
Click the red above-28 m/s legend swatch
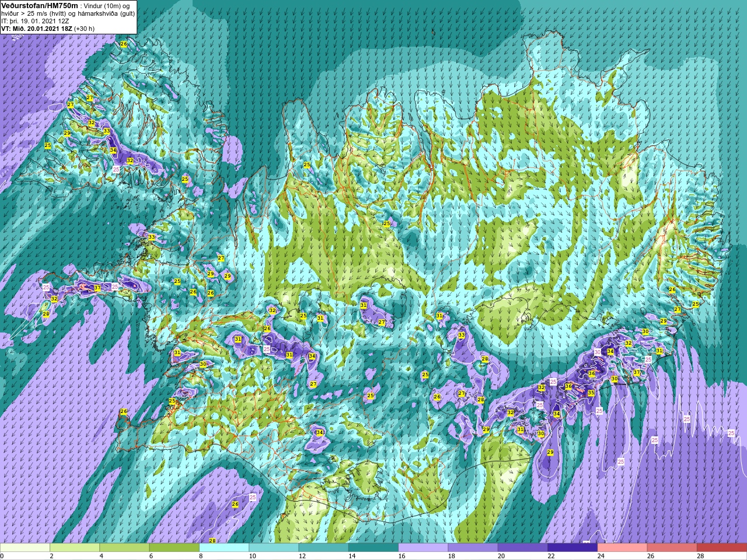722,548
